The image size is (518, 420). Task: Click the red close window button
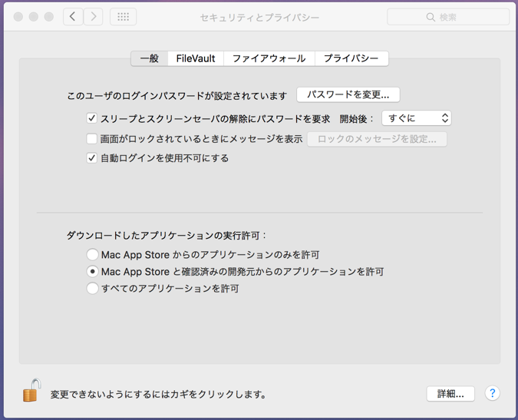pos(18,17)
